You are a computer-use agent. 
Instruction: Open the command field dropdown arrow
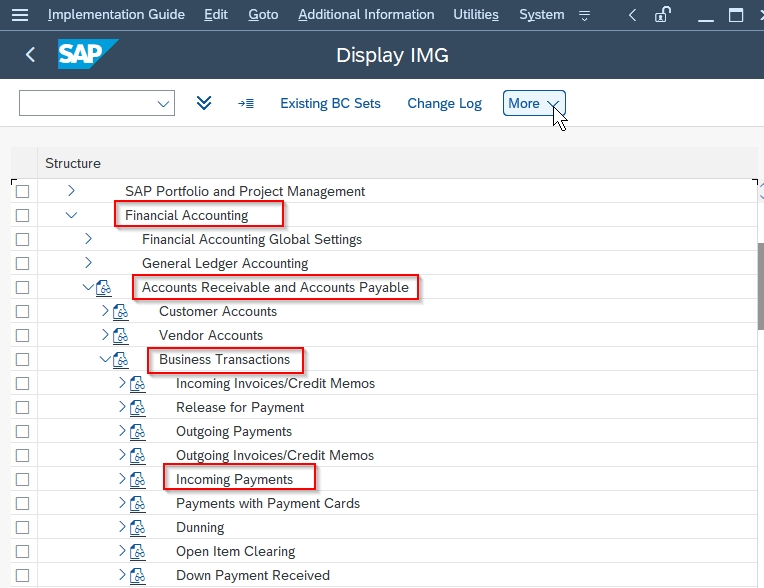point(163,103)
